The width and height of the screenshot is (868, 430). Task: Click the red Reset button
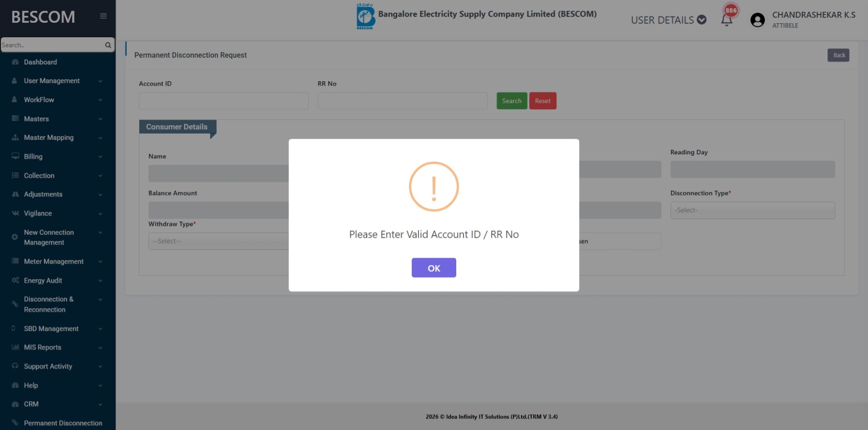542,101
